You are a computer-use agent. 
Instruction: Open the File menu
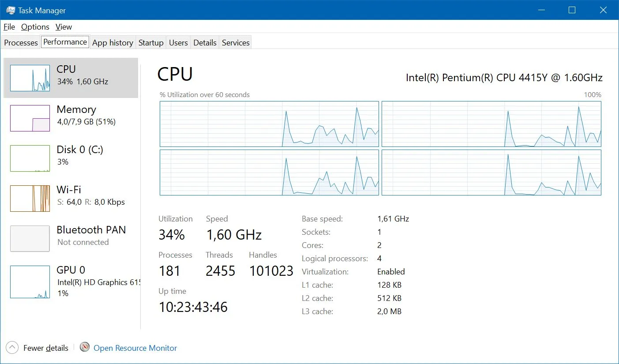pos(9,27)
